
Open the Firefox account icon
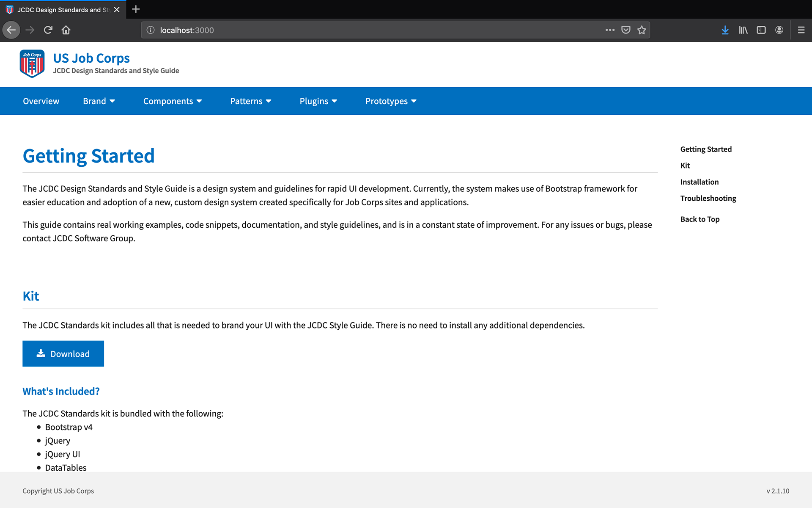[779, 30]
